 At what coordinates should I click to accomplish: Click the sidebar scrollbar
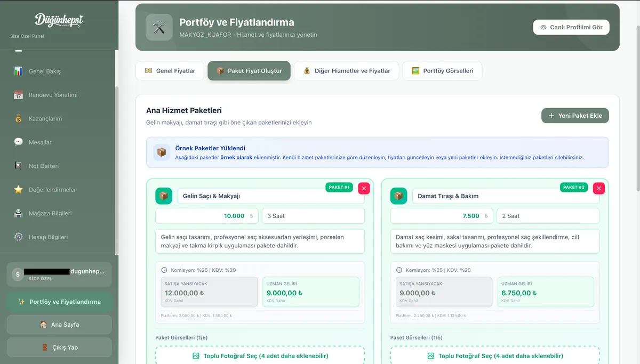click(x=117, y=171)
